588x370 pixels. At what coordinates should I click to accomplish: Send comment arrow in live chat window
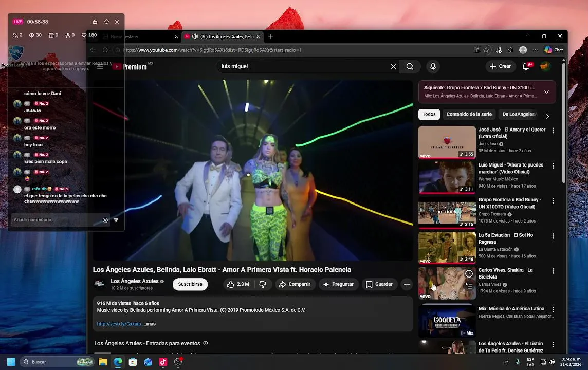pos(116,220)
